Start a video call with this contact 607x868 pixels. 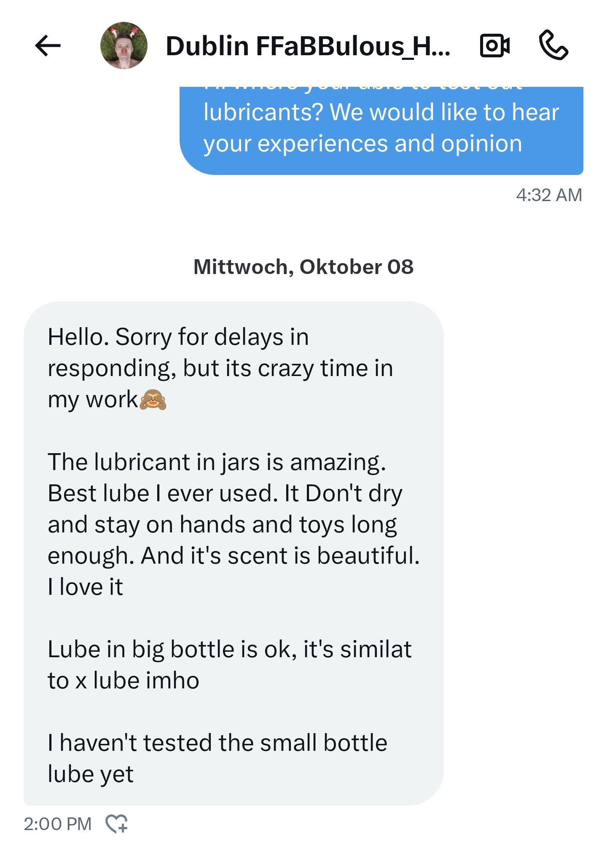click(x=494, y=46)
